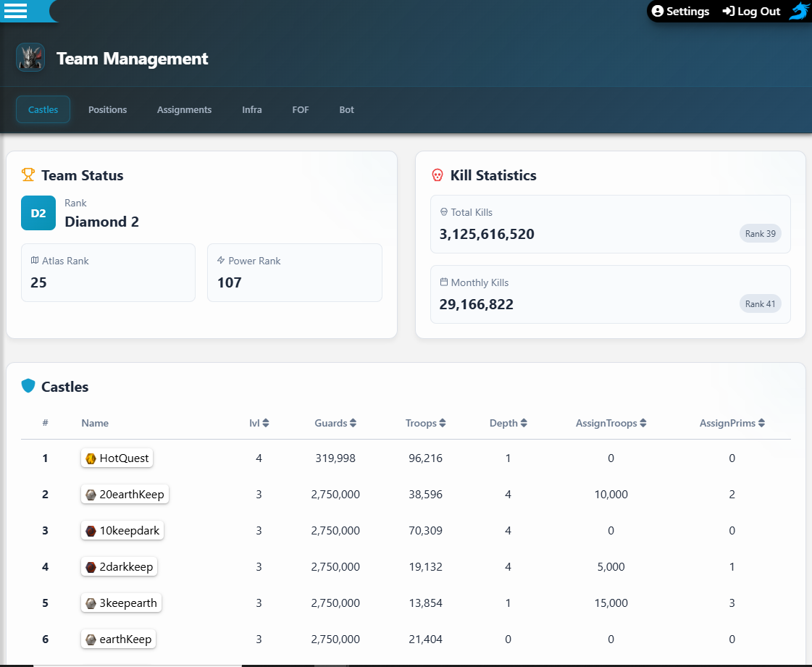Sort castles by Guards column

(335, 423)
